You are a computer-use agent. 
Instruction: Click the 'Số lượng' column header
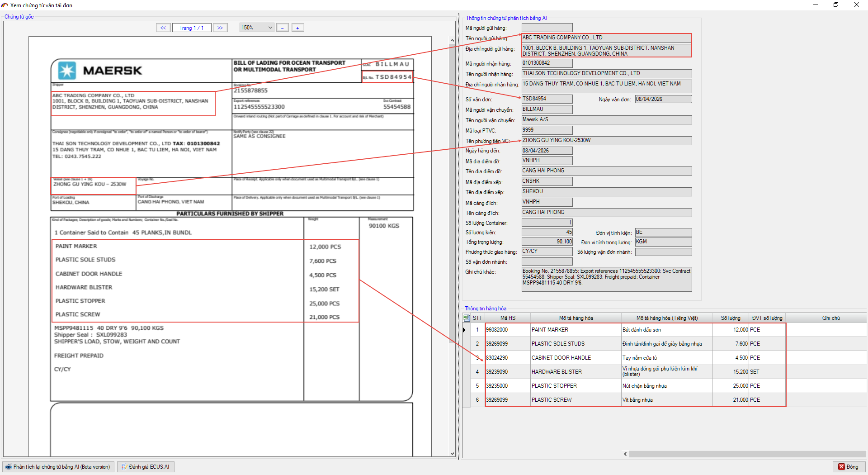tap(730, 318)
